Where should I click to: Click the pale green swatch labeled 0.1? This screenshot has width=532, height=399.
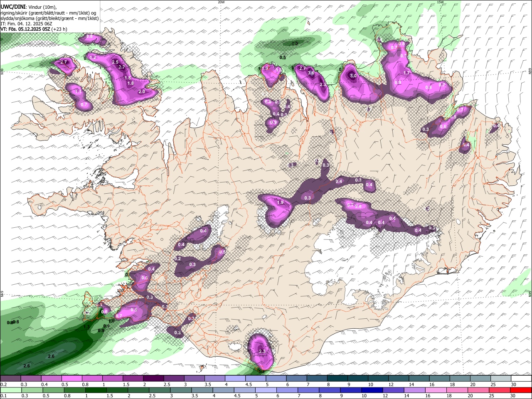click(10, 390)
